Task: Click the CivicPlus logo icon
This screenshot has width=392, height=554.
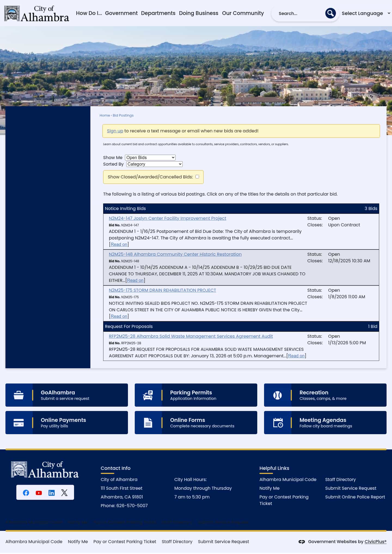Action: (x=302, y=542)
